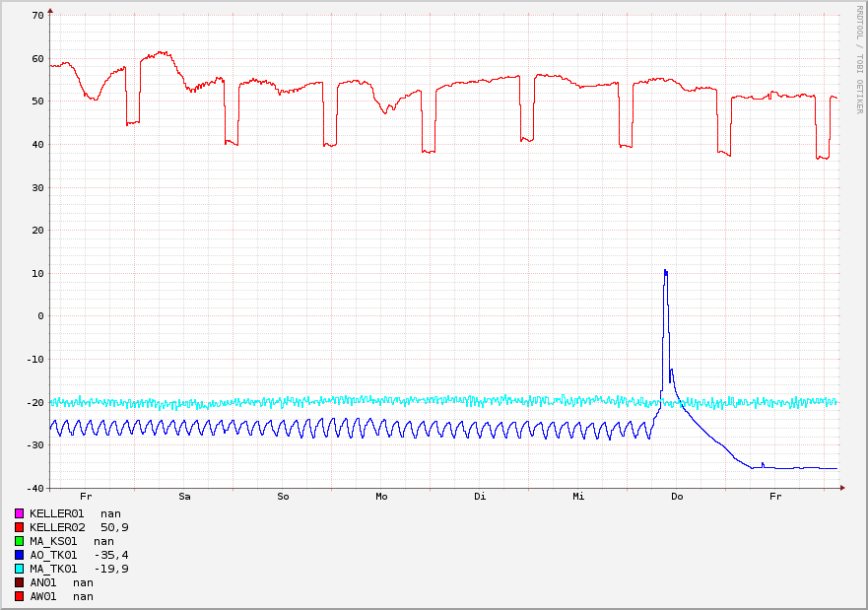Click the dark red AN01 legend swatch
This screenshot has width=868, height=610.
point(19,582)
